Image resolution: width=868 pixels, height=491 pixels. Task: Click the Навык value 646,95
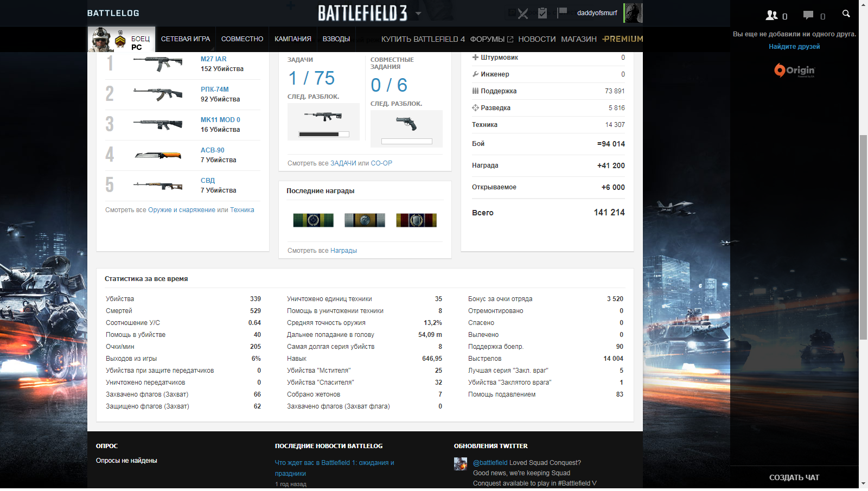432,359
